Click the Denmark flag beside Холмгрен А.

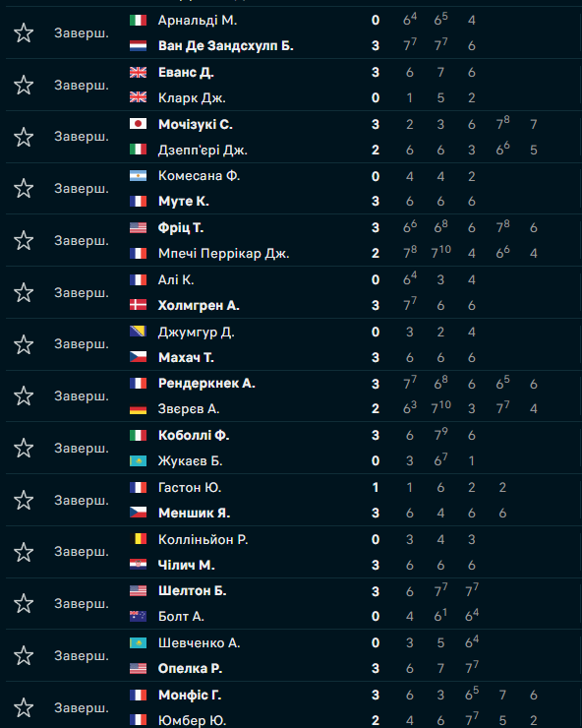pos(138,305)
